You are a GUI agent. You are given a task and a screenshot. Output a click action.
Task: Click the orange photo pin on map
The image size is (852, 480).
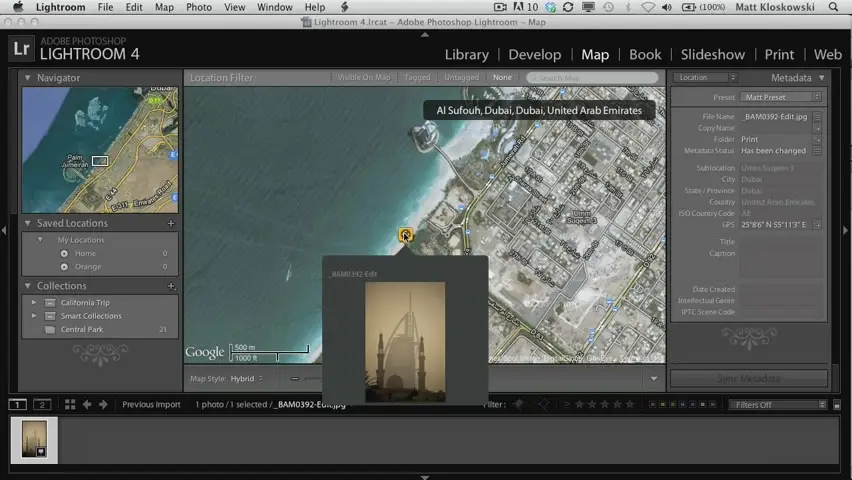point(405,235)
